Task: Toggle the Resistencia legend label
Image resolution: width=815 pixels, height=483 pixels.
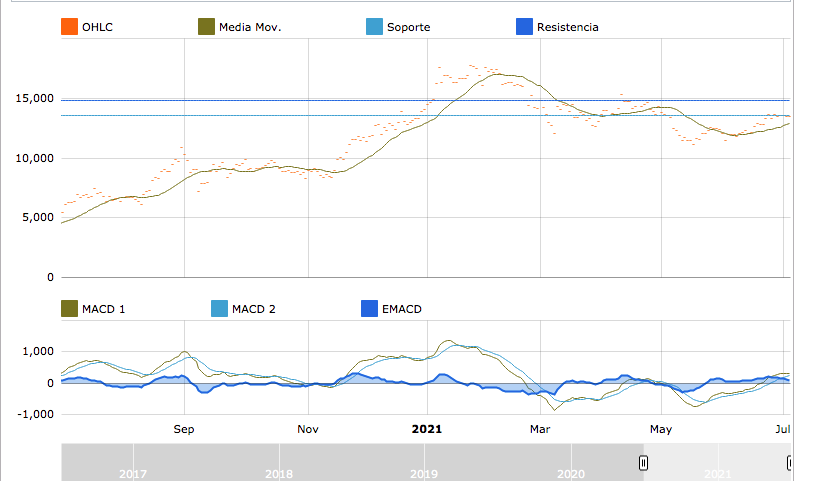Action: pyautogui.click(x=567, y=27)
